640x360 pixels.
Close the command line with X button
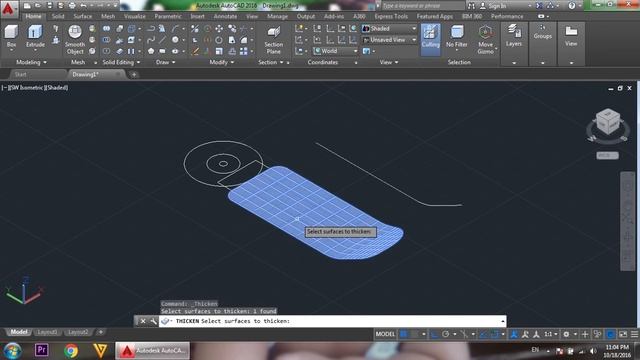[143, 321]
